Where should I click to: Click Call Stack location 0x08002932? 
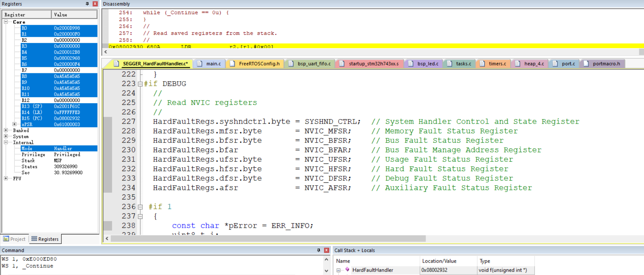point(434,270)
